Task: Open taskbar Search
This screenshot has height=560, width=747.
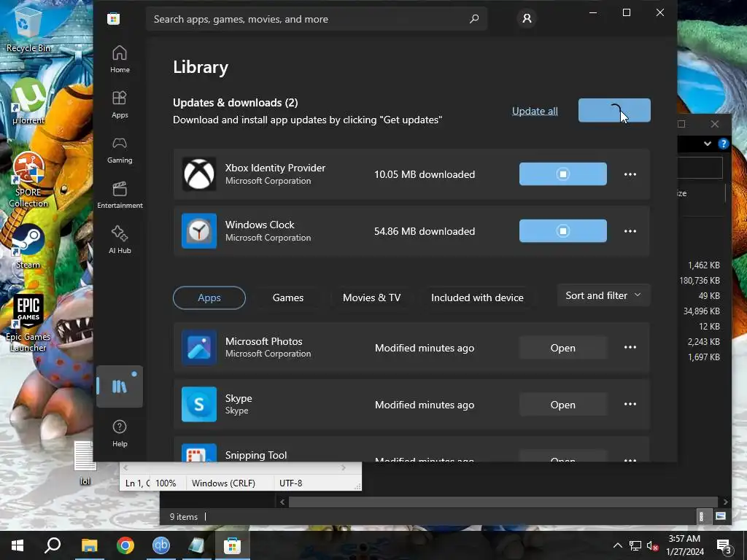Action: [x=53, y=545]
